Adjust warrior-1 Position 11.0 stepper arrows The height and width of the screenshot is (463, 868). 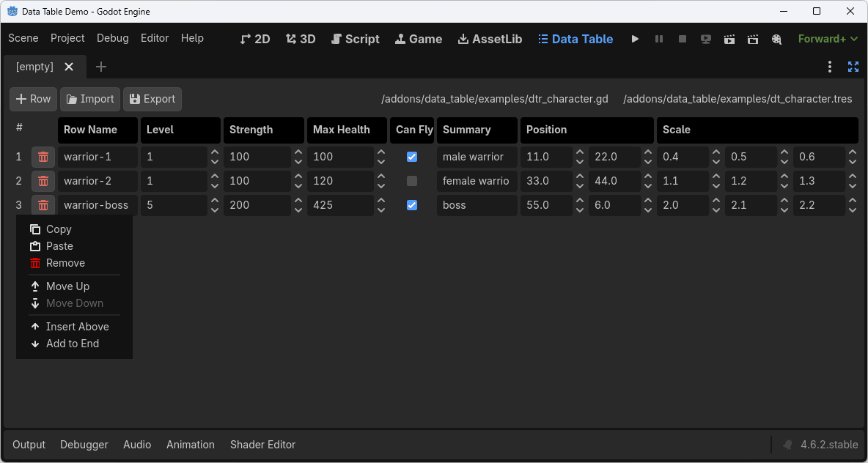click(580, 157)
